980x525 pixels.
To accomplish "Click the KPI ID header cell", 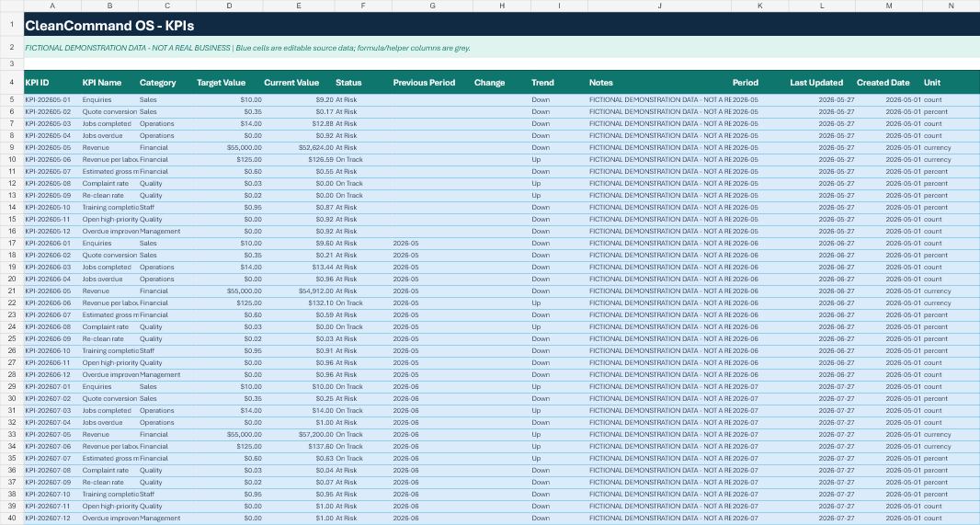I will click(52, 83).
